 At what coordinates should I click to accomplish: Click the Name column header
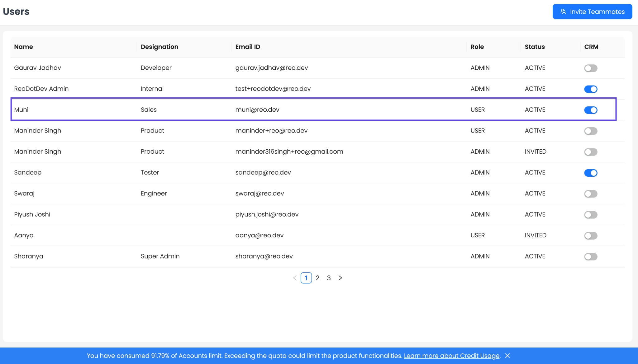tap(23, 47)
